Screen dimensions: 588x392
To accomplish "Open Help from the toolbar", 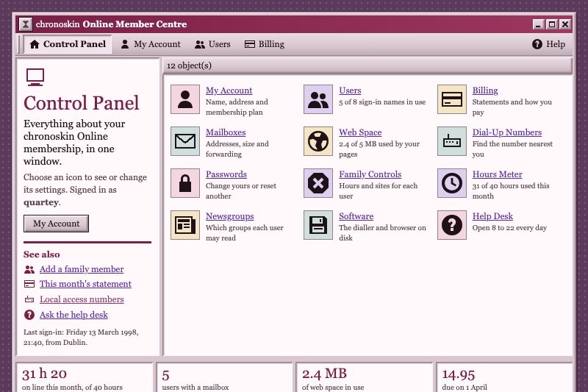I will point(548,44).
